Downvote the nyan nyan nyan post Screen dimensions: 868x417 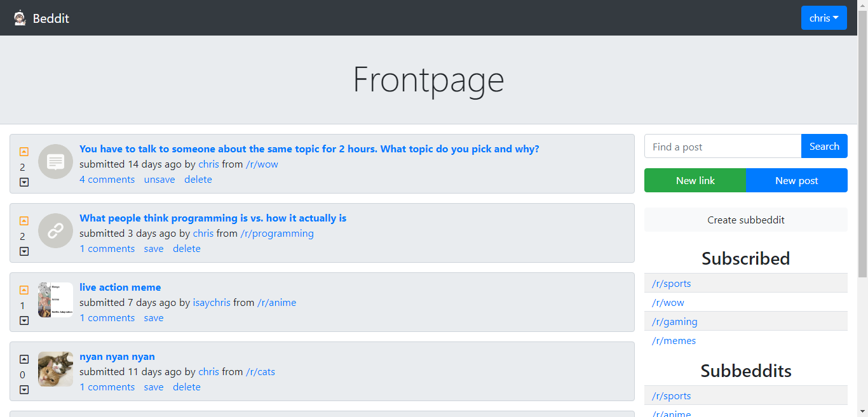click(x=24, y=390)
